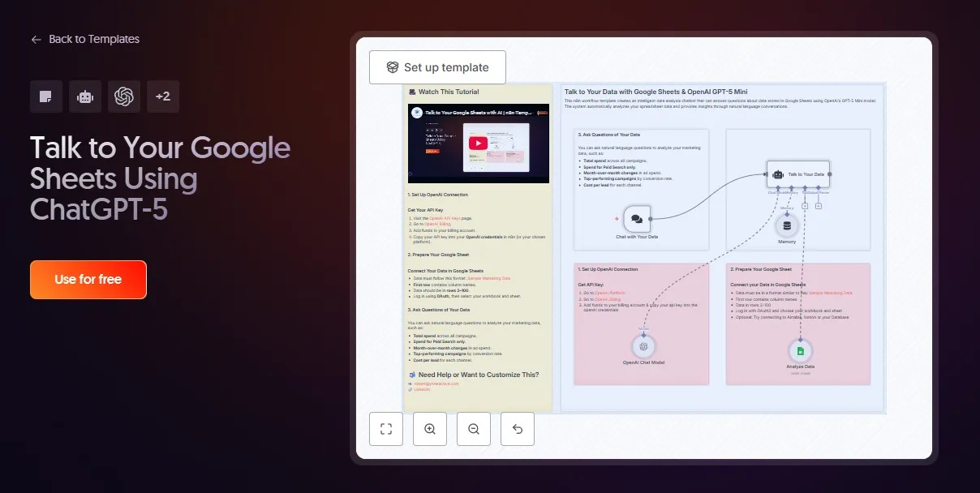Zoom out of the workflow canvas
Screen dimensions: 980x493
click(474, 429)
